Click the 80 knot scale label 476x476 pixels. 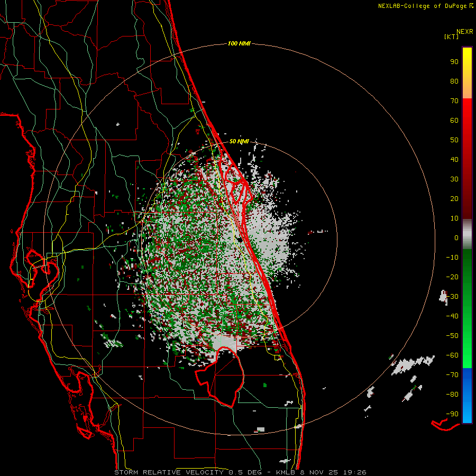[x=454, y=81]
